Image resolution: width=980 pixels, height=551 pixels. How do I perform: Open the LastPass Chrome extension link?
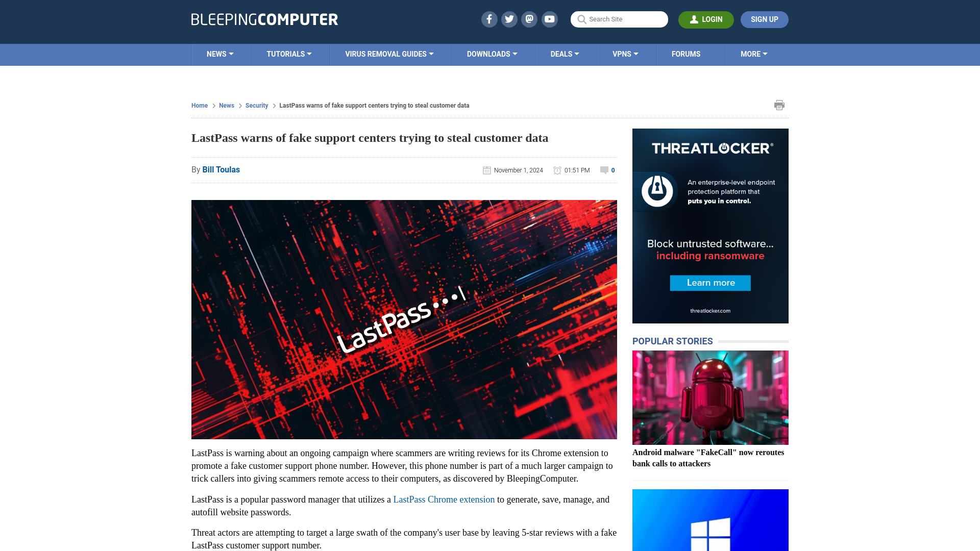click(x=444, y=499)
